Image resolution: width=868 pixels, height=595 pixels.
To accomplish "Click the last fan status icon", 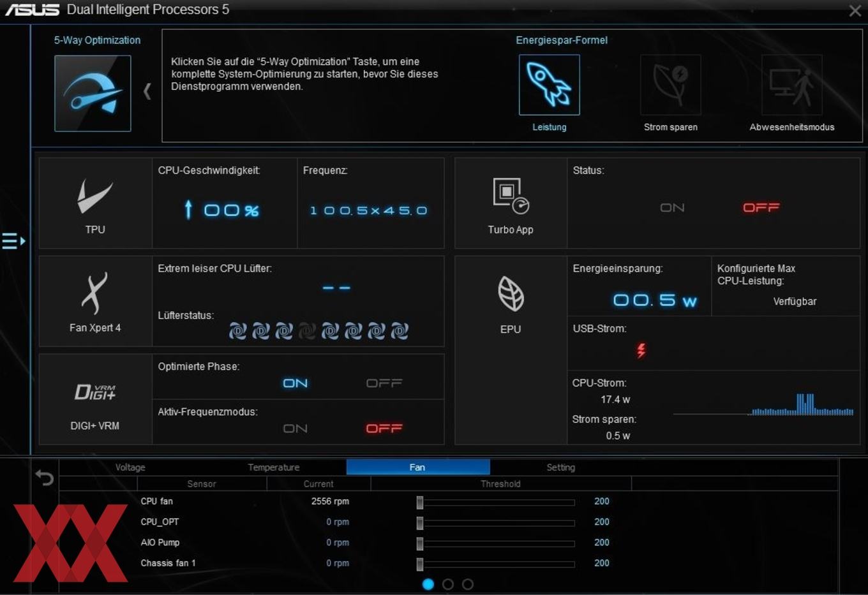I will coord(400,331).
